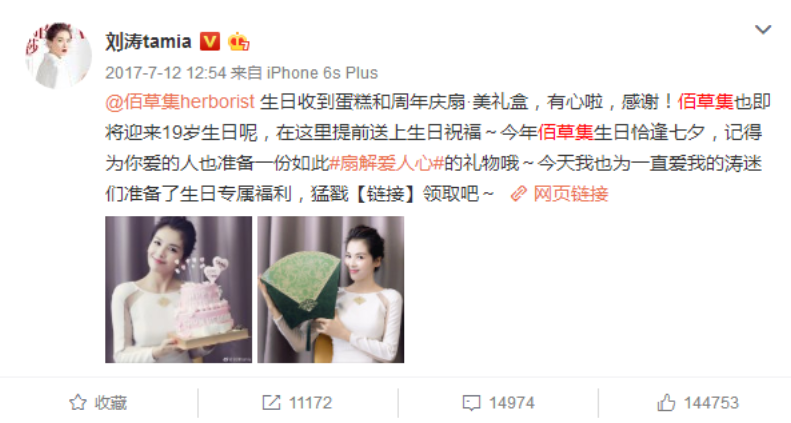Open the @佰草集herborist mention
791x423 pixels.
coord(180,102)
